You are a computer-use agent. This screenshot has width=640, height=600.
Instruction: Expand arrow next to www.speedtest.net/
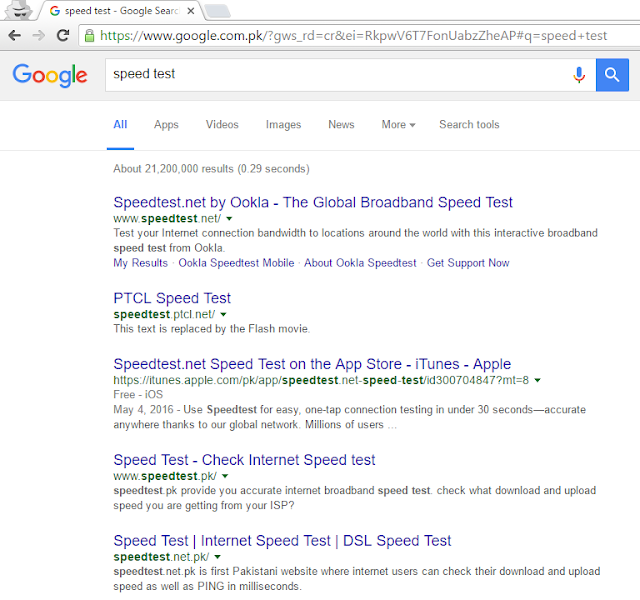[x=229, y=219]
